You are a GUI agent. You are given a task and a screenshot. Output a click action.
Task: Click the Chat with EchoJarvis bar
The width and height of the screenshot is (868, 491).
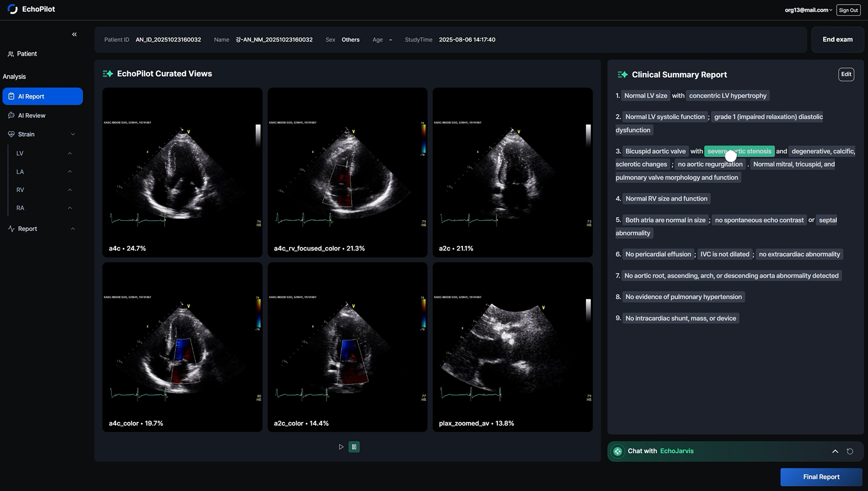click(735, 451)
